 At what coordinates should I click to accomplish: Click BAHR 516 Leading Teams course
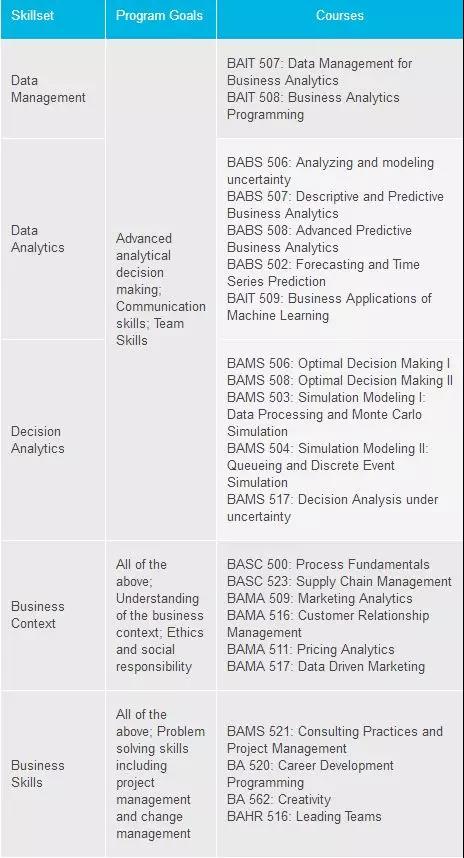pyautogui.click(x=304, y=816)
